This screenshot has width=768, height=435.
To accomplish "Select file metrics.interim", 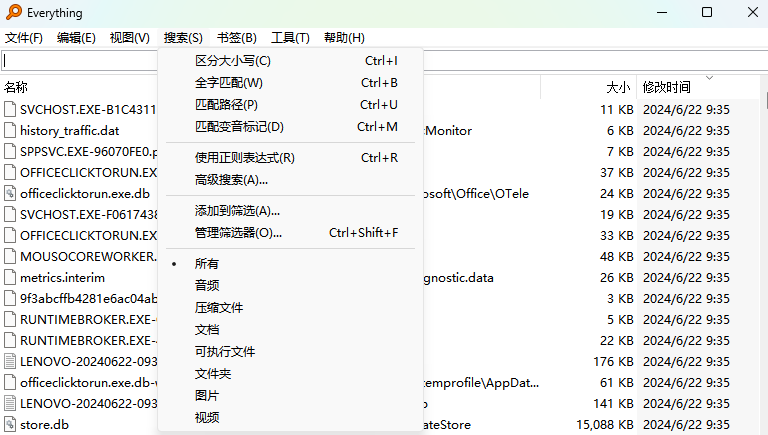I will click(62, 278).
